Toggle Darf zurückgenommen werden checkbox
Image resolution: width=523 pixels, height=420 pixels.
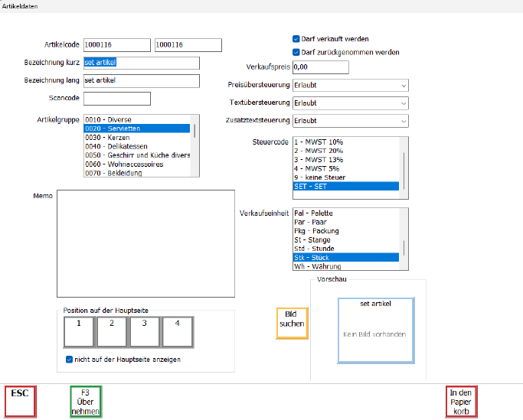[296, 52]
